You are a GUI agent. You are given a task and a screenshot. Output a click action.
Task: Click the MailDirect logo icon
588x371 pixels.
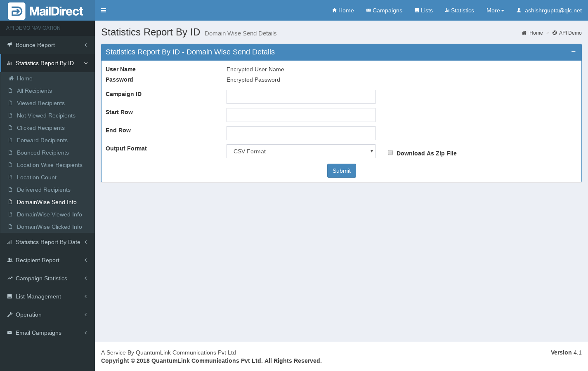pos(17,11)
